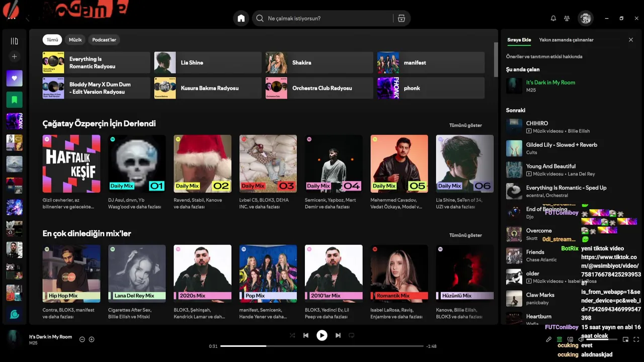
Task: Open Daily Mix 05 cover
Action: (399, 163)
